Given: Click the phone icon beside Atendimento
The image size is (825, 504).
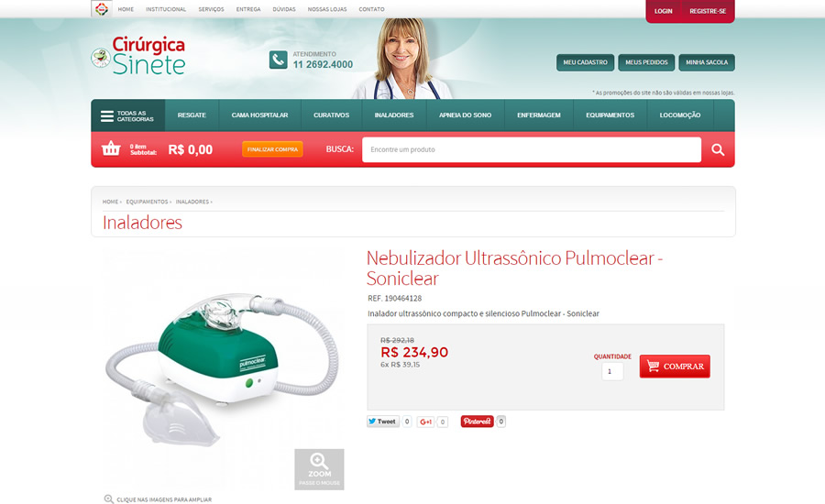Looking at the screenshot, I should pos(279,60).
